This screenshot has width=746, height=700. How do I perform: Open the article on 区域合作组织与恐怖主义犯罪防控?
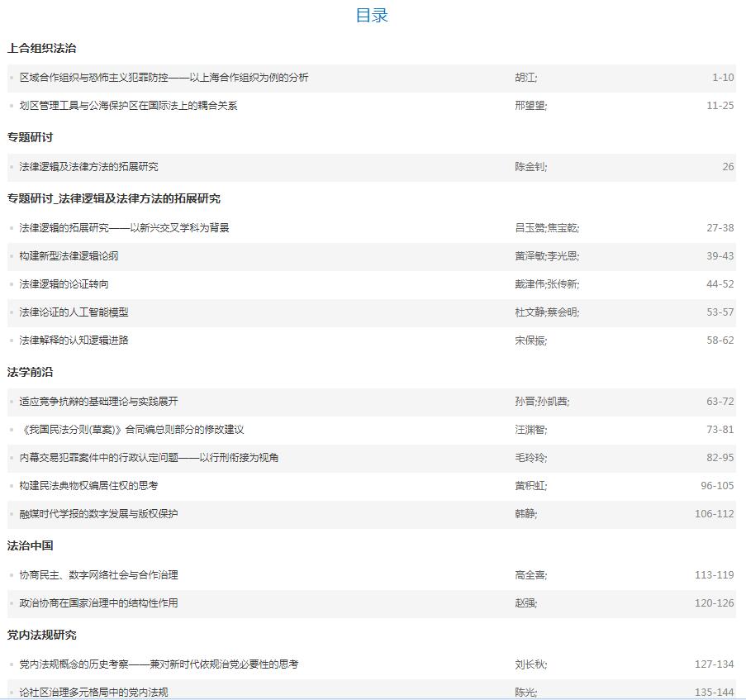point(164,78)
